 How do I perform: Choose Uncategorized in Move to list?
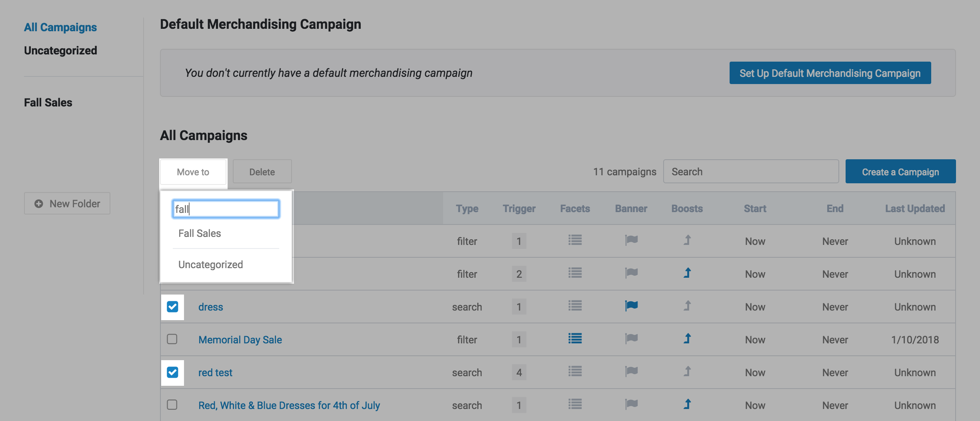(210, 265)
